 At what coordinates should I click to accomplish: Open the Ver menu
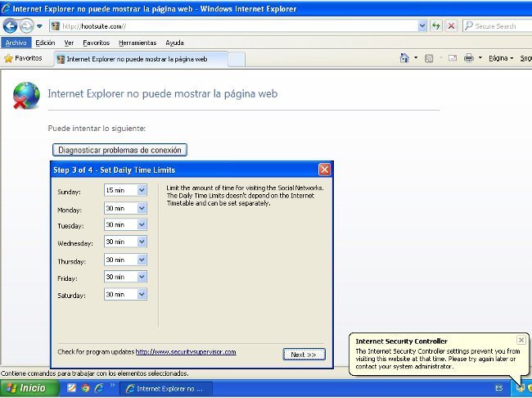point(69,43)
